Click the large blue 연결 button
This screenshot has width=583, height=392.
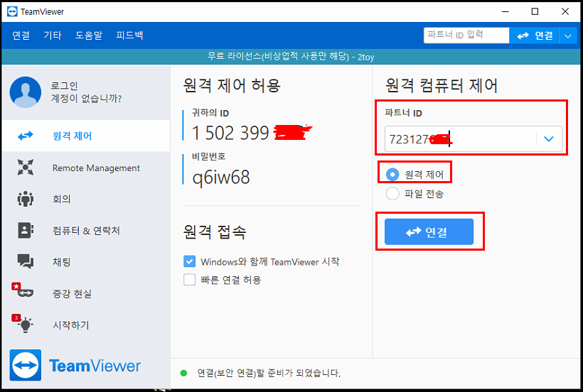[429, 232]
